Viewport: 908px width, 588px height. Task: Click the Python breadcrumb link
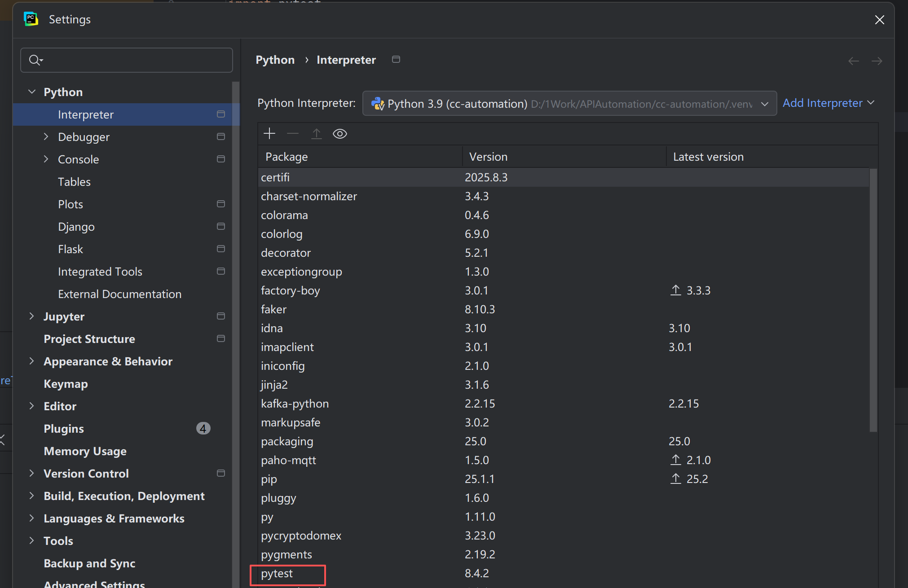click(275, 60)
